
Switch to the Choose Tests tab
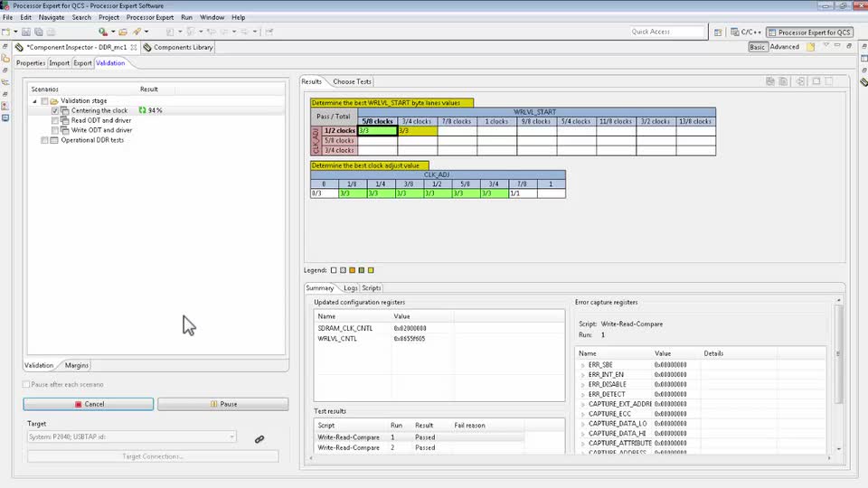click(x=352, y=81)
